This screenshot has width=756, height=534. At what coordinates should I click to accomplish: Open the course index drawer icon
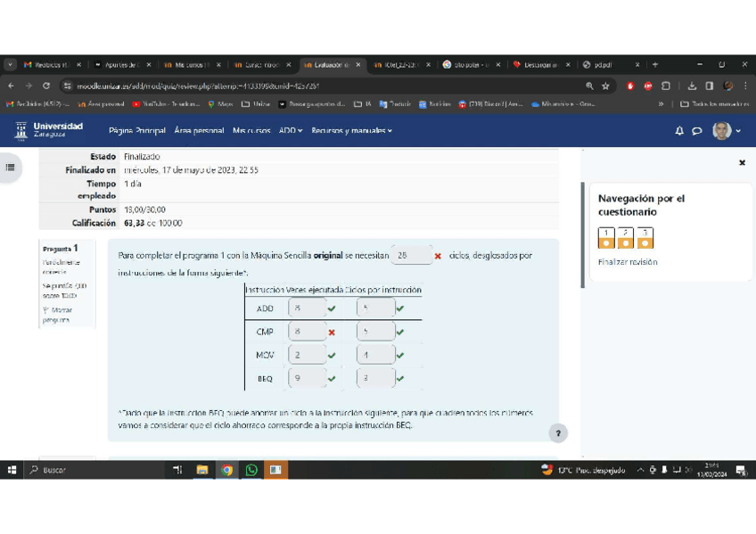tap(10, 168)
